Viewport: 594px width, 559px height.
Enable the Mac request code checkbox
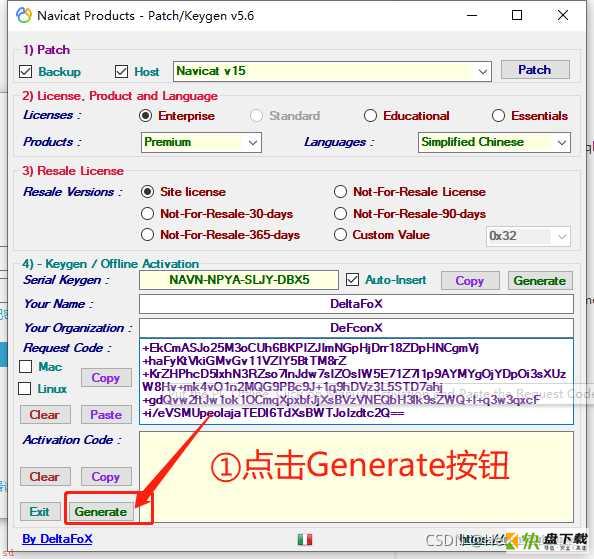(x=25, y=367)
